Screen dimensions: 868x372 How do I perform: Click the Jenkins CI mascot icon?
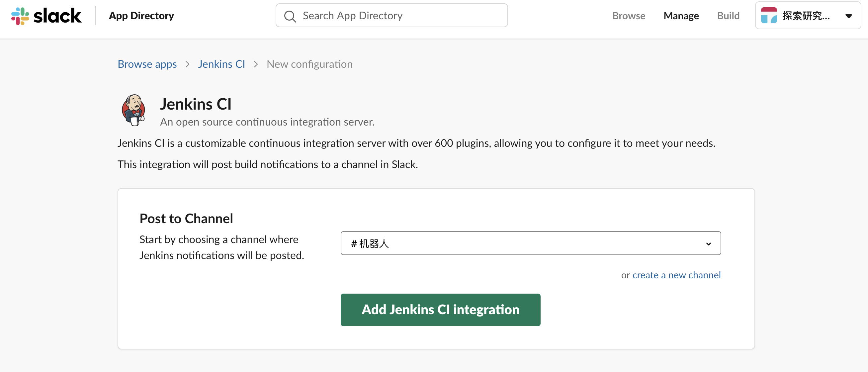pyautogui.click(x=133, y=110)
